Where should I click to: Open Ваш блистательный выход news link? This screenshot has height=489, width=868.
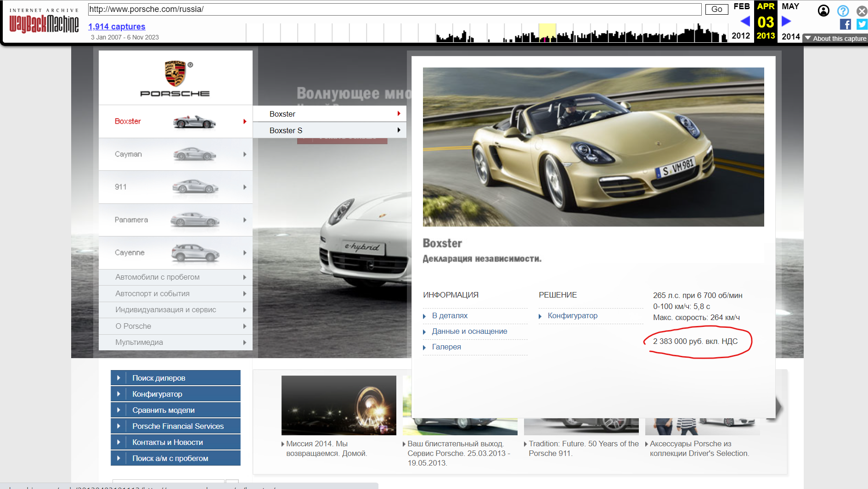459,453
